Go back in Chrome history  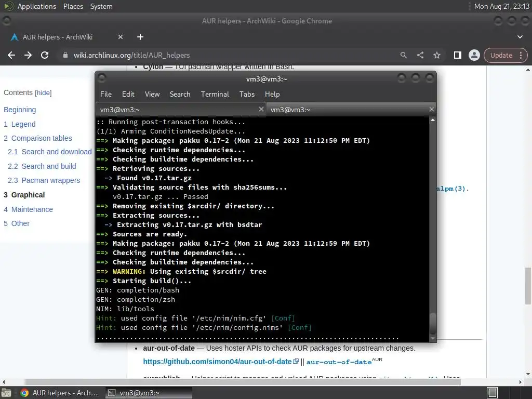click(x=11, y=55)
